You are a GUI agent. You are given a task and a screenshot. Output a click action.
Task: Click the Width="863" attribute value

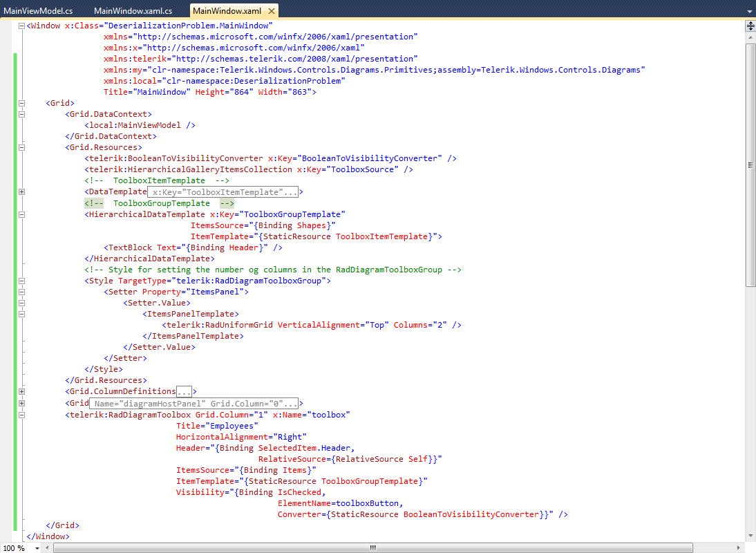point(285,92)
